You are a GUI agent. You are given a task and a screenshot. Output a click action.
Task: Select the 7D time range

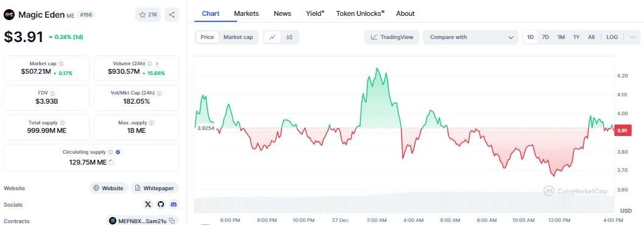click(545, 37)
